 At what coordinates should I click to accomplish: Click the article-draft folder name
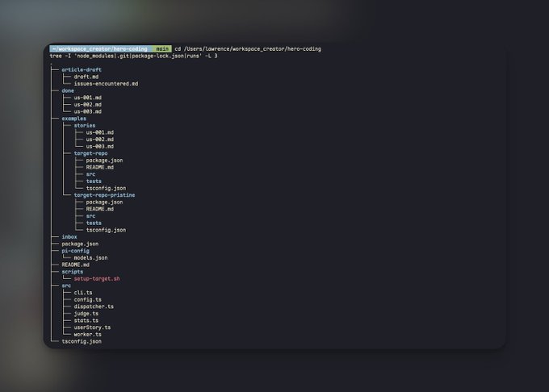pos(82,70)
